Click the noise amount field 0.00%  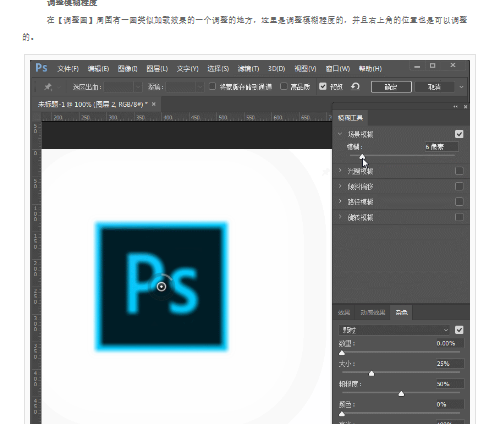450,343
